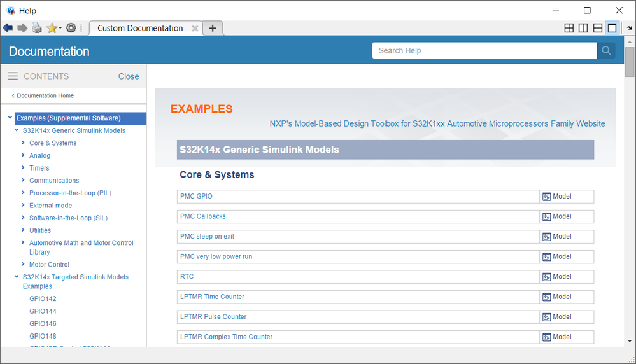
Task: Go back with the blue back arrow
Action: tap(8, 28)
